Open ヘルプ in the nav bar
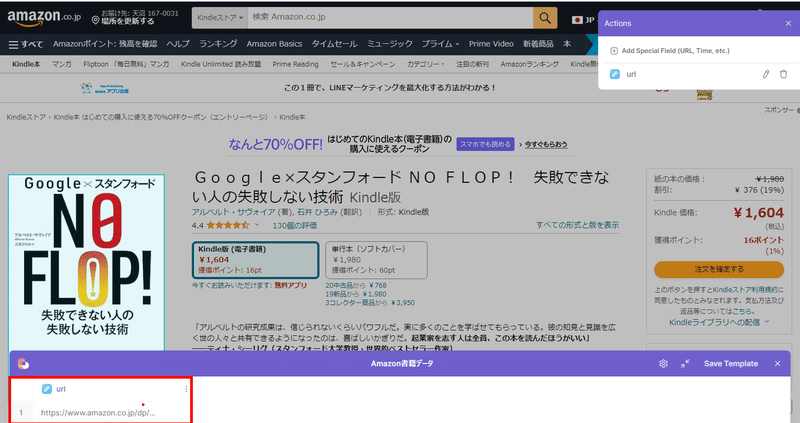800x423 pixels. [178, 44]
